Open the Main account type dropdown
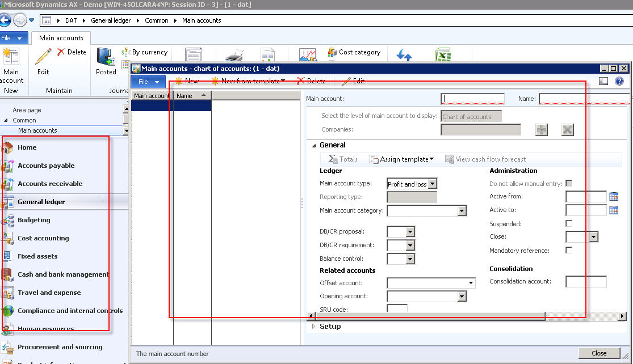Image resolution: width=633 pixels, height=364 pixels. click(x=433, y=184)
